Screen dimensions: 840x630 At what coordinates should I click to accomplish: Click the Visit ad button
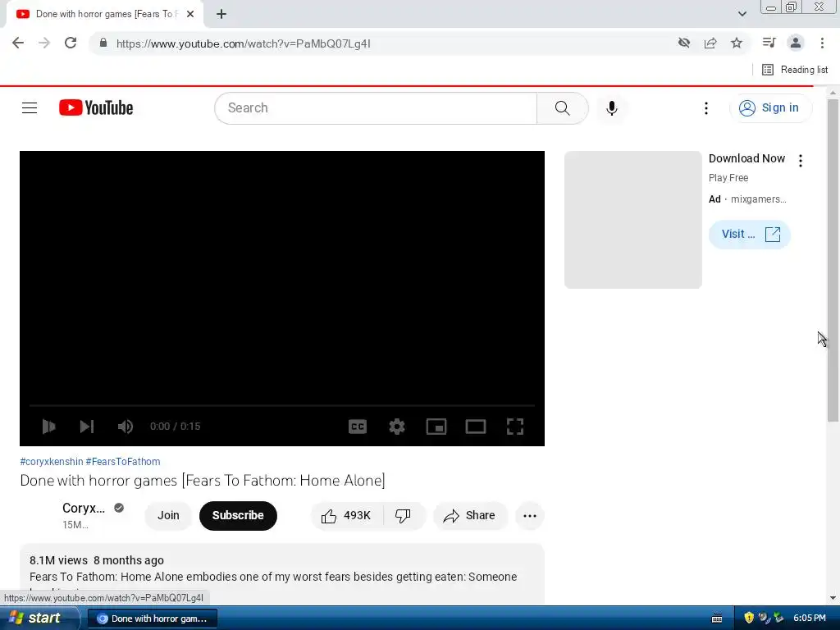(x=750, y=234)
